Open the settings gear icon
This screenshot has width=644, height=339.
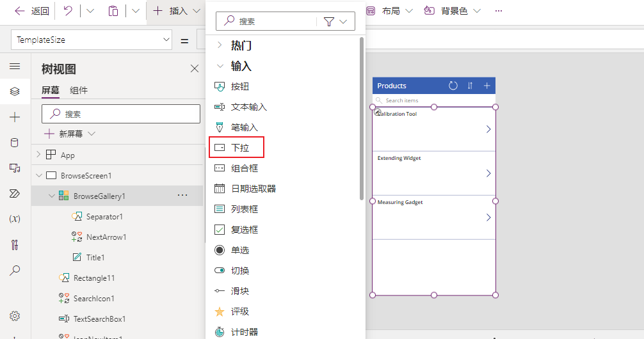[x=15, y=315]
